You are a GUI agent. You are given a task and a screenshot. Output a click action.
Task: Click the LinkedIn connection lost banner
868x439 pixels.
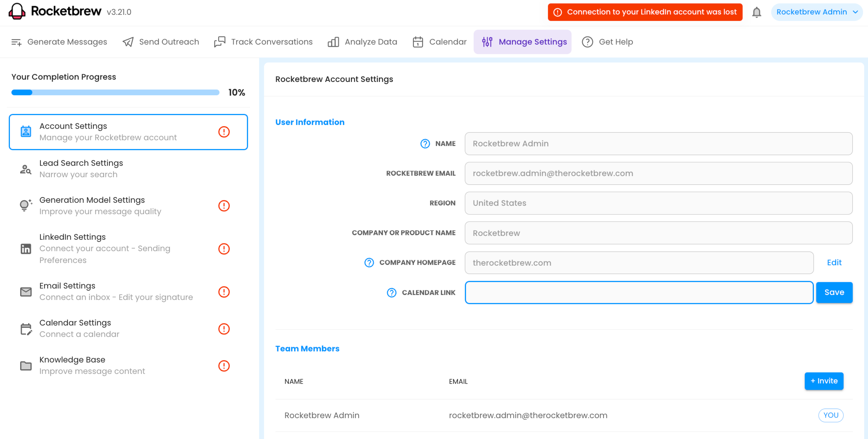[645, 12]
